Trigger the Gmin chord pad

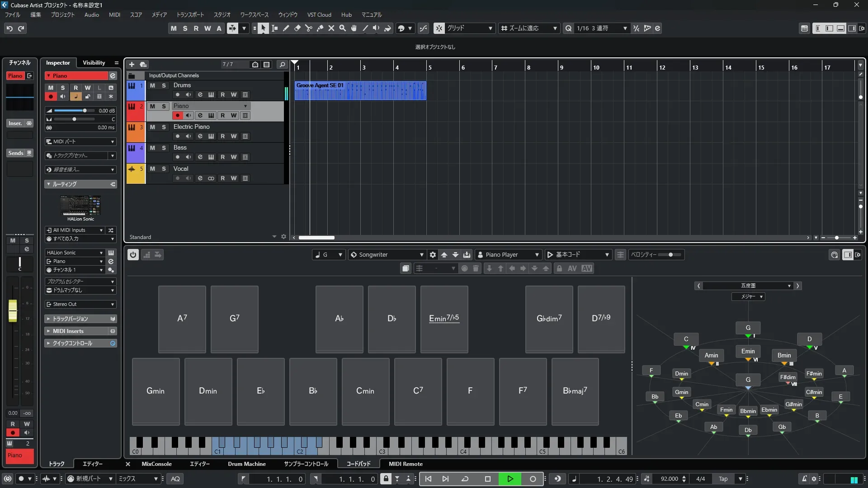point(156,391)
